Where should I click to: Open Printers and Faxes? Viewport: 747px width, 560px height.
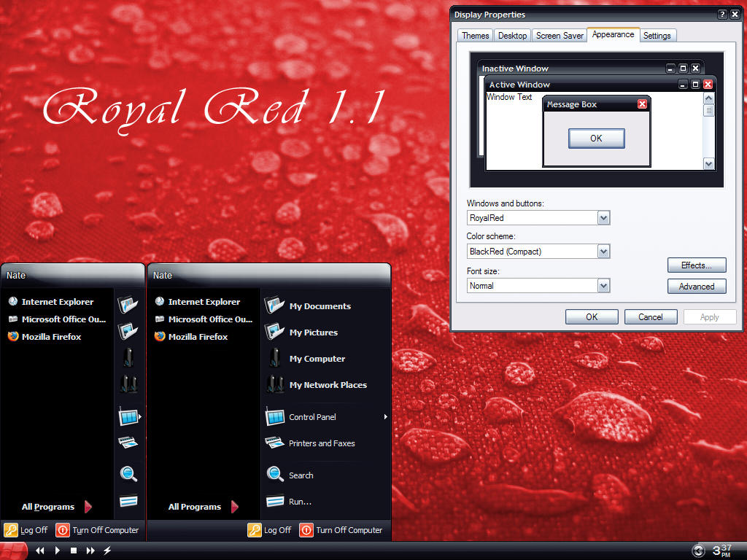322,443
